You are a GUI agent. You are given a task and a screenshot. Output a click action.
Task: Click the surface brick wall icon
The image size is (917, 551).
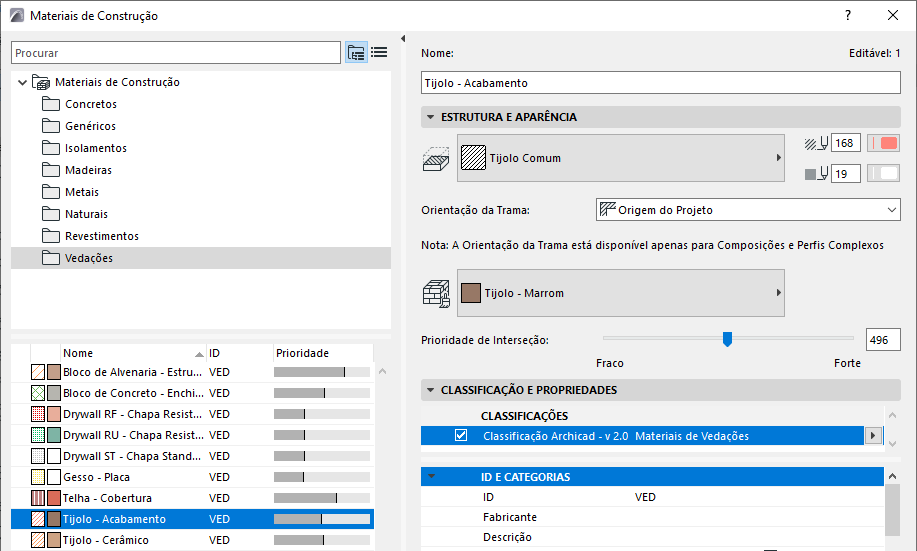click(x=436, y=294)
